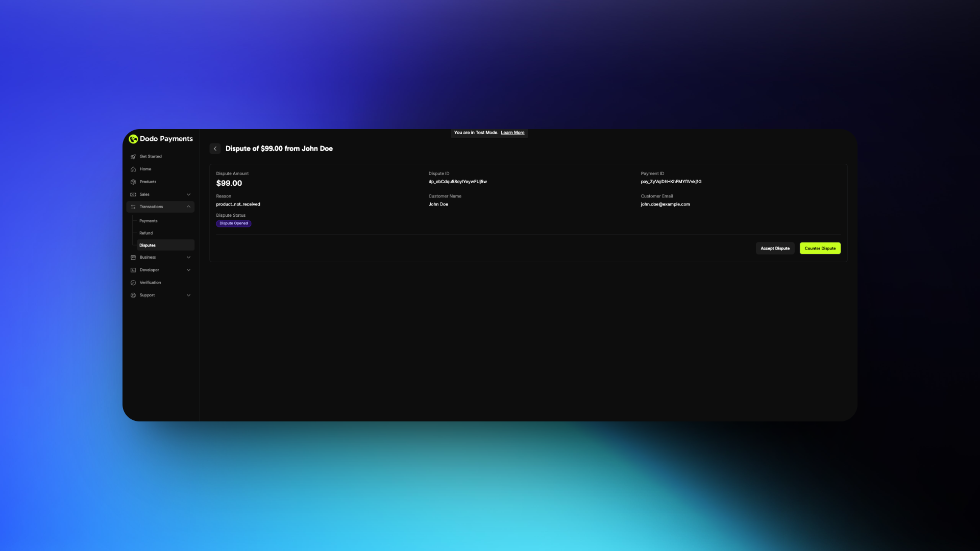Viewport: 980px width, 551px height.
Task: Click the Developer terminal icon
Action: [x=133, y=270]
